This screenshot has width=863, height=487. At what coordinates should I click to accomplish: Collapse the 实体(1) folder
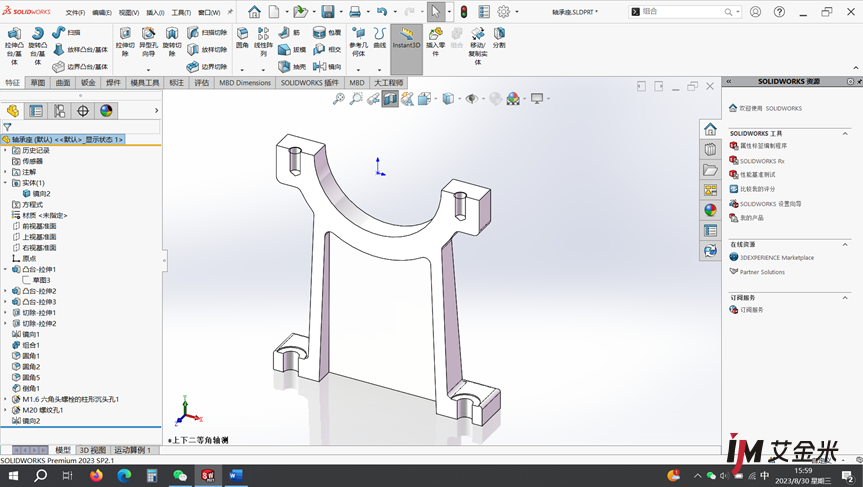coord(6,183)
